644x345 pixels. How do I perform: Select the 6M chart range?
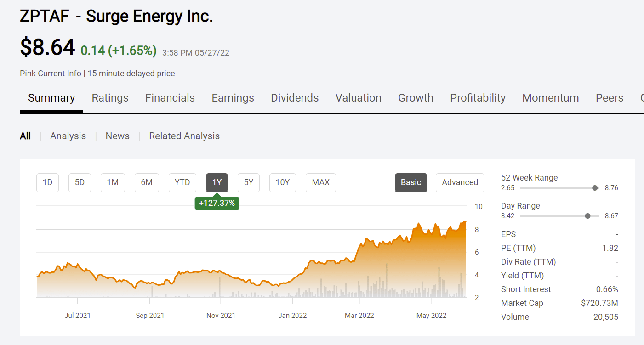coord(147,182)
